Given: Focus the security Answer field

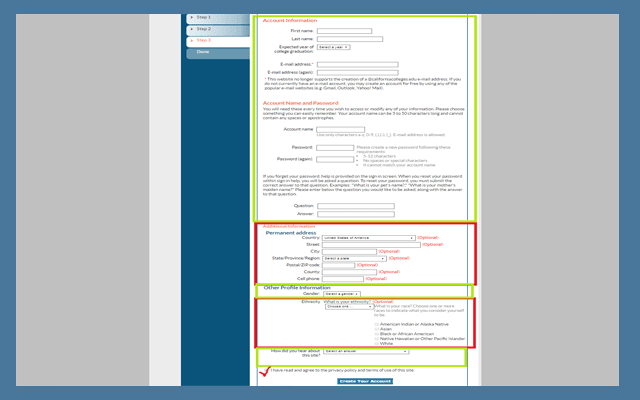Looking at the screenshot, I should pyautogui.click(x=356, y=214).
